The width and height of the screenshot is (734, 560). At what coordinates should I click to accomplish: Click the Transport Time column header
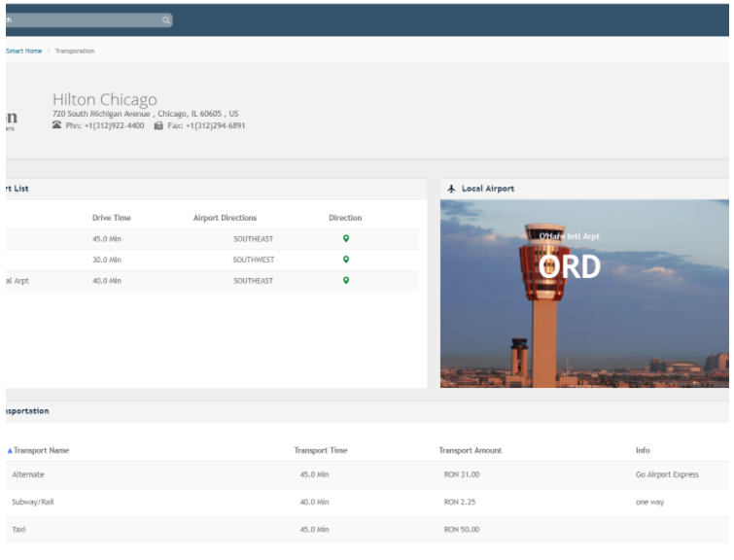point(321,450)
